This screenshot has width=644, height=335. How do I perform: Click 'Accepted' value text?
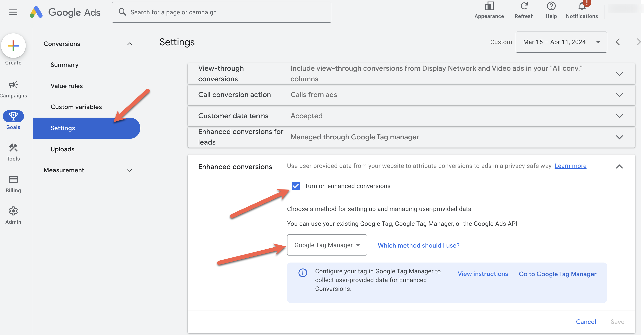pyautogui.click(x=306, y=116)
